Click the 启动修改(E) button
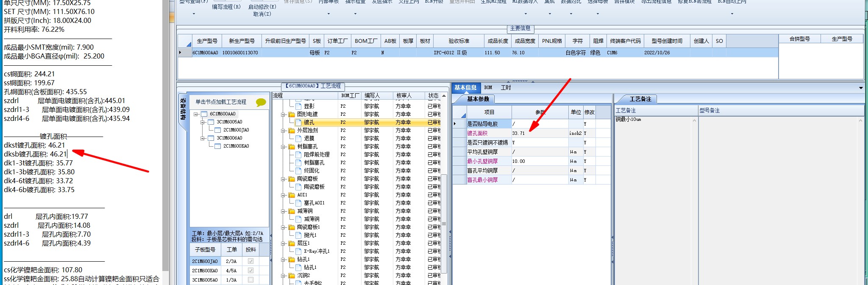 (262, 7)
